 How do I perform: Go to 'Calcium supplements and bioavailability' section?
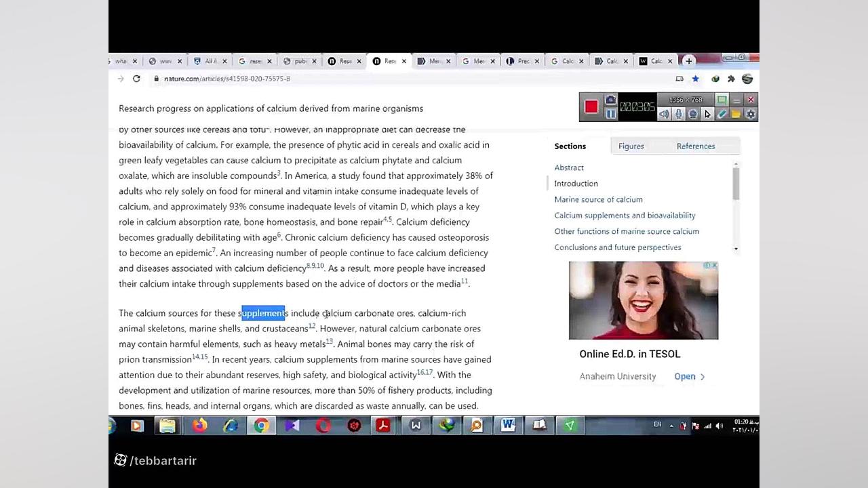point(625,216)
